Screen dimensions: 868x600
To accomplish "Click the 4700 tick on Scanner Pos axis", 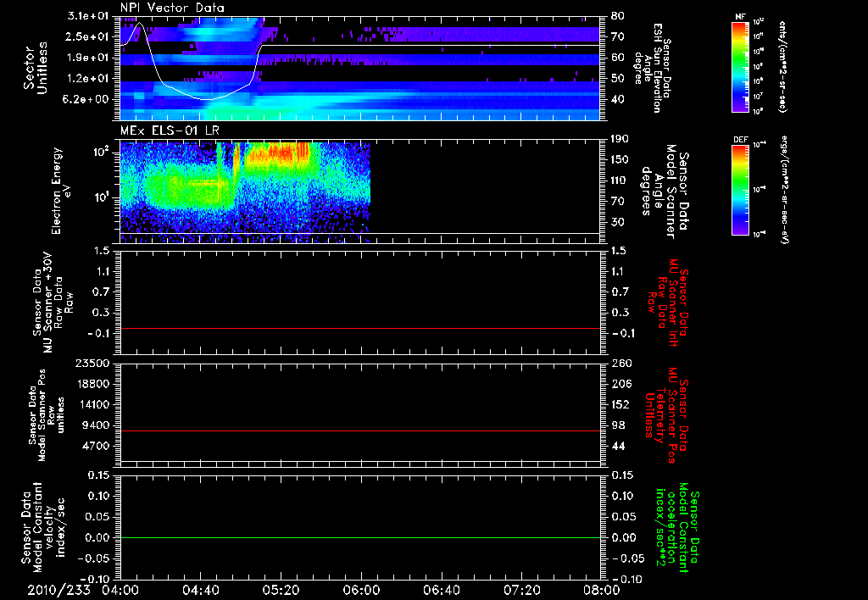I will (x=96, y=446).
